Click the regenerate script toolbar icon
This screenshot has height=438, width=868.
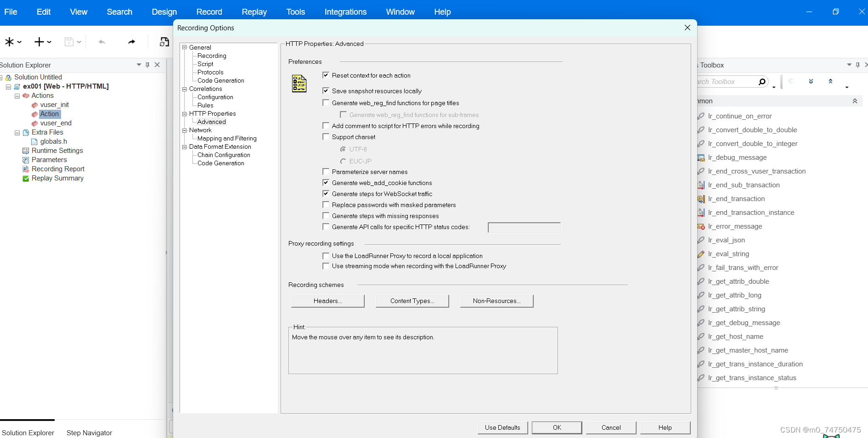[x=164, y=42]
